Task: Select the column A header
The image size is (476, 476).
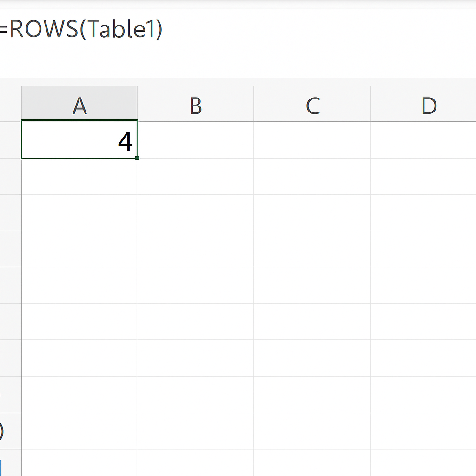Action: 79,104
